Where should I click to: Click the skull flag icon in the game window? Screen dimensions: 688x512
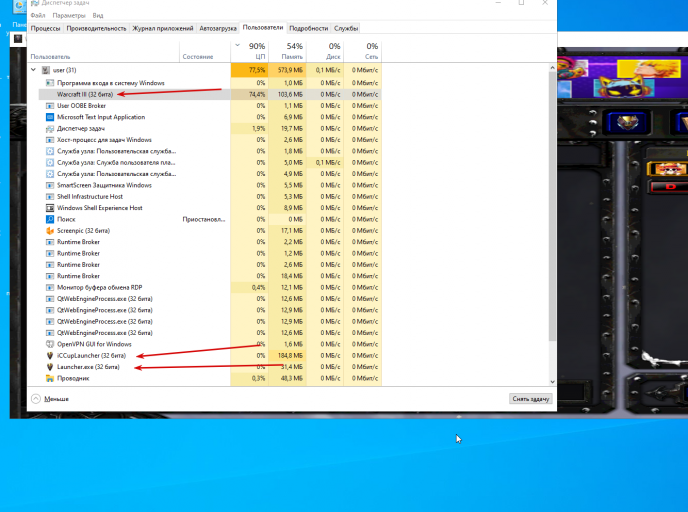pos(667,169)
